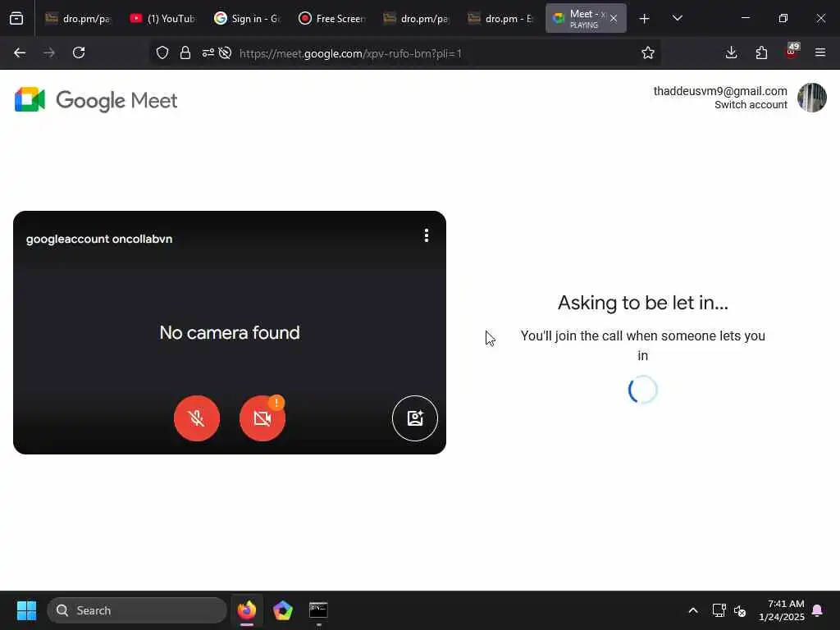
Task: Click the extension with 49 badge
Action: point(792,52)
